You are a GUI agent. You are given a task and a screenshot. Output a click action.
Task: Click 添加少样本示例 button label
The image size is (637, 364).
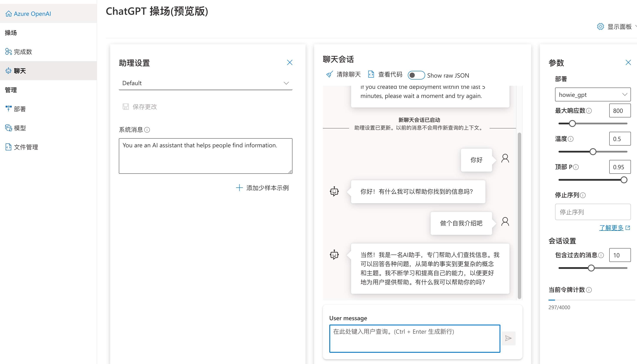pos(267,188)
